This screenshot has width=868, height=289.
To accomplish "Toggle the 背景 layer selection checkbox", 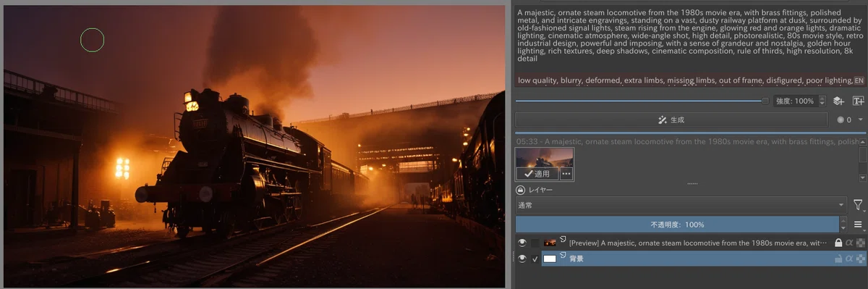I will pyautogui.click(x=535, y=259).
